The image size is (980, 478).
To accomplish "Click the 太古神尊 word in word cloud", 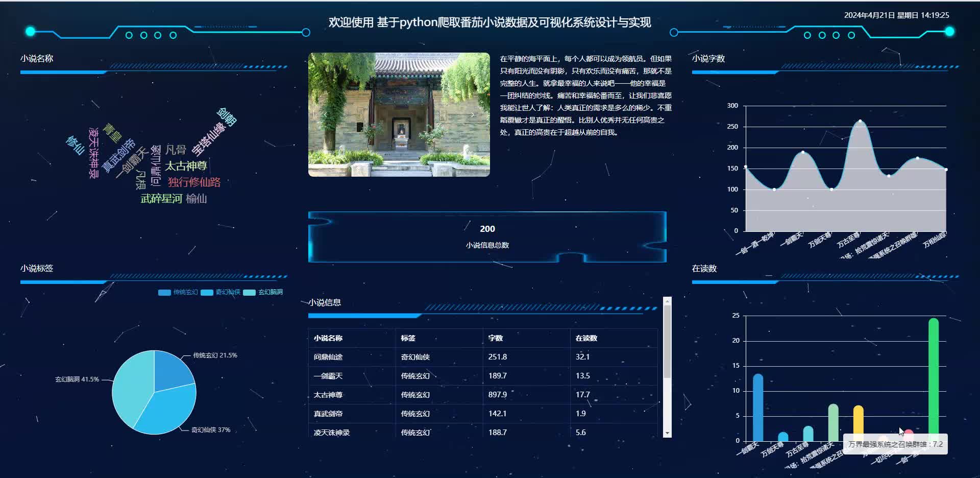I will coord(186,166).
